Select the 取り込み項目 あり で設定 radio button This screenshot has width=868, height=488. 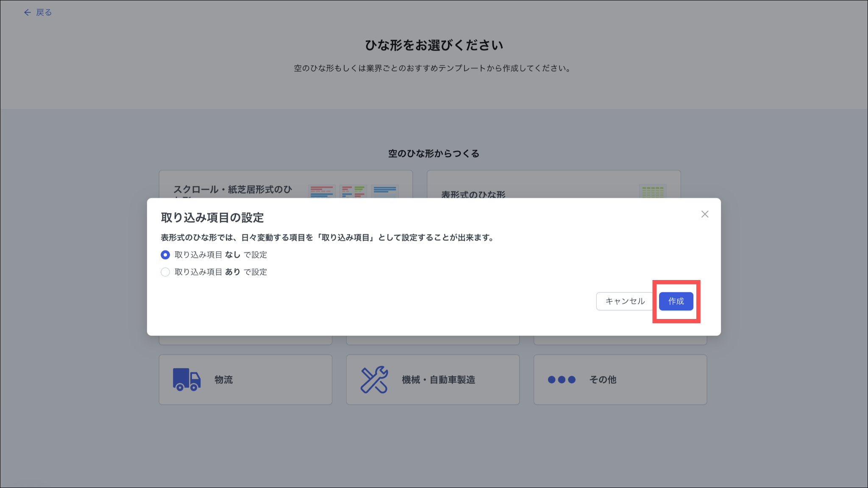click(165, 272)
